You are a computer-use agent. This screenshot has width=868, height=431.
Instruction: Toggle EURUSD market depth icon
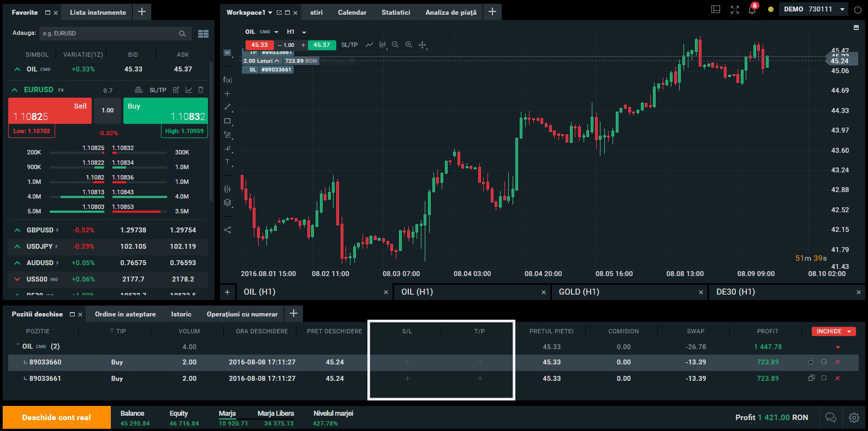coord(138,90)
